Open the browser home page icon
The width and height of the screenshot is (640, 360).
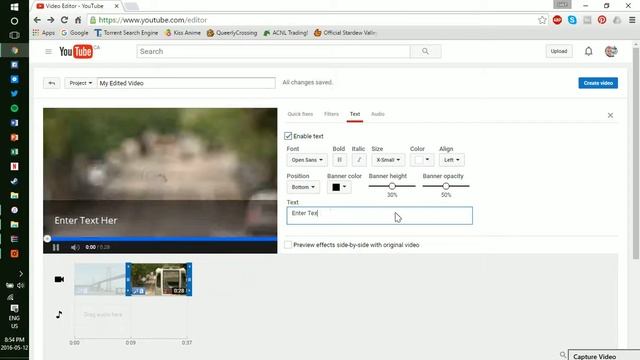click(78, 20)
